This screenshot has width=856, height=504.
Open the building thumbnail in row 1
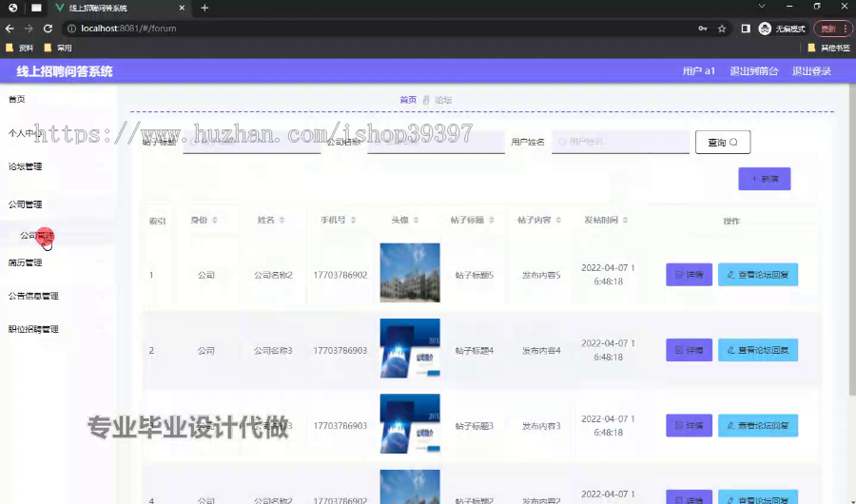[x=410, y=273]
